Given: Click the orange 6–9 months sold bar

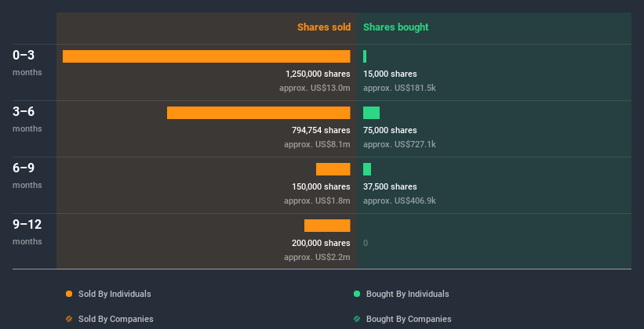Looking at the screenshot, I should (333, 169).
